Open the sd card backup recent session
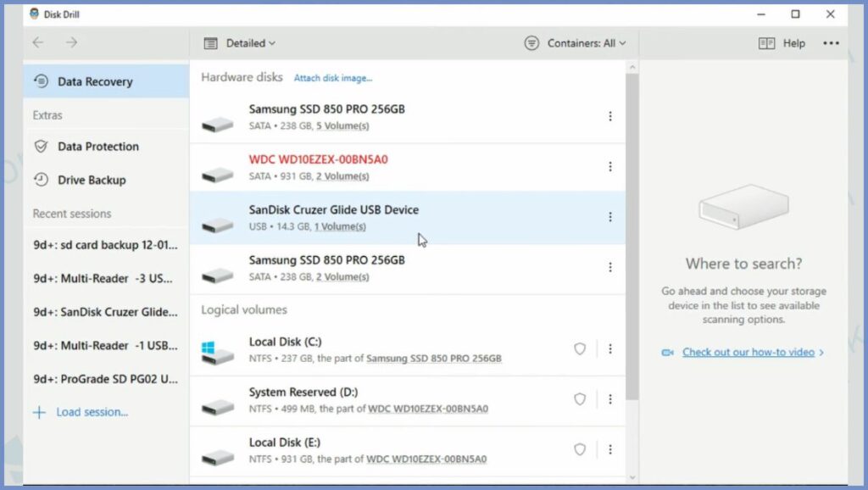This screenshot has width=868, height=490. [x=105, y=245]
